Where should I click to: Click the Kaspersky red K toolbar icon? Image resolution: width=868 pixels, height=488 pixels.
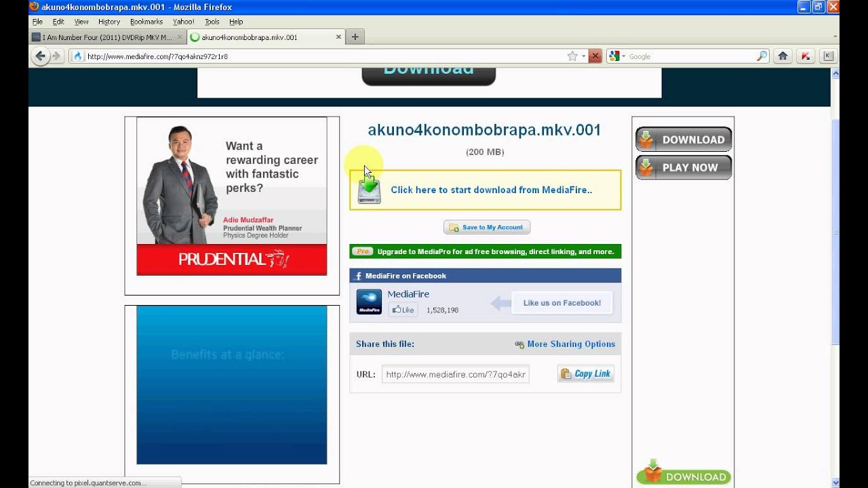pos(806,56)
